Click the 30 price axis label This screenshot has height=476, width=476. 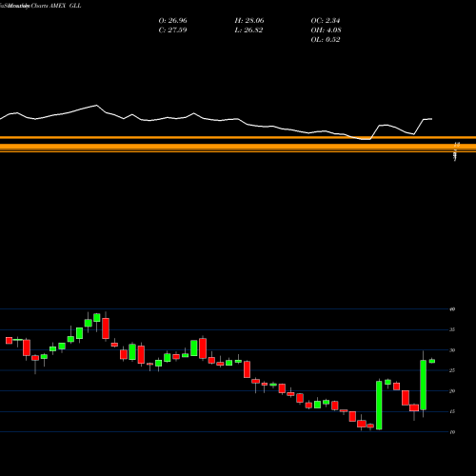(x=452, y=350)
